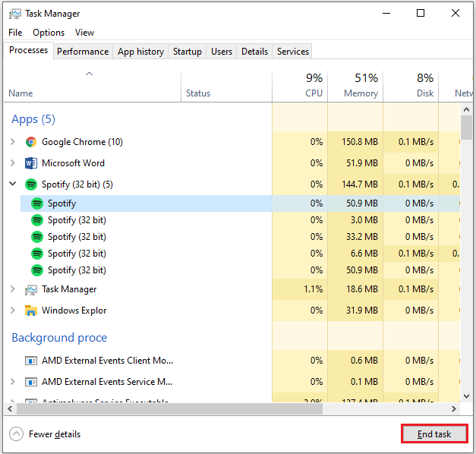The width and height of the screenshot is (476, 454).
Task: Click the vertical scrollbar thumb
Action: point(467,128)
